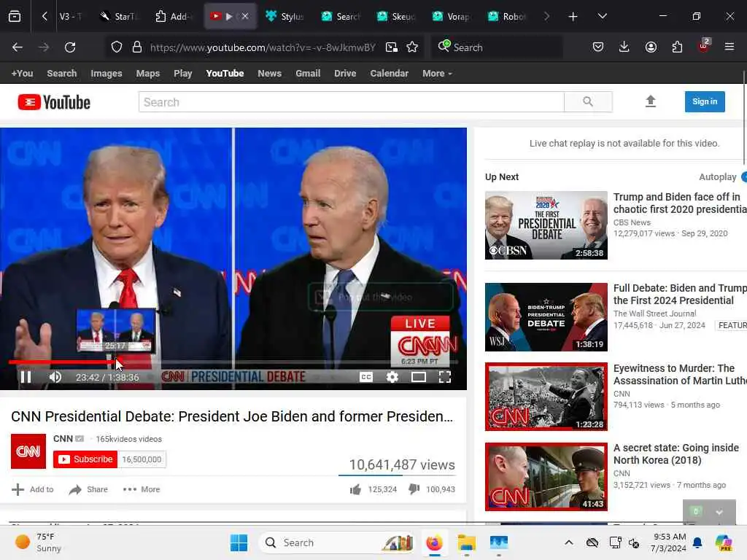The image size is (747, 560).
Task: Open Eyewitness to Murder video thumbnail
Action: (546, 397)
